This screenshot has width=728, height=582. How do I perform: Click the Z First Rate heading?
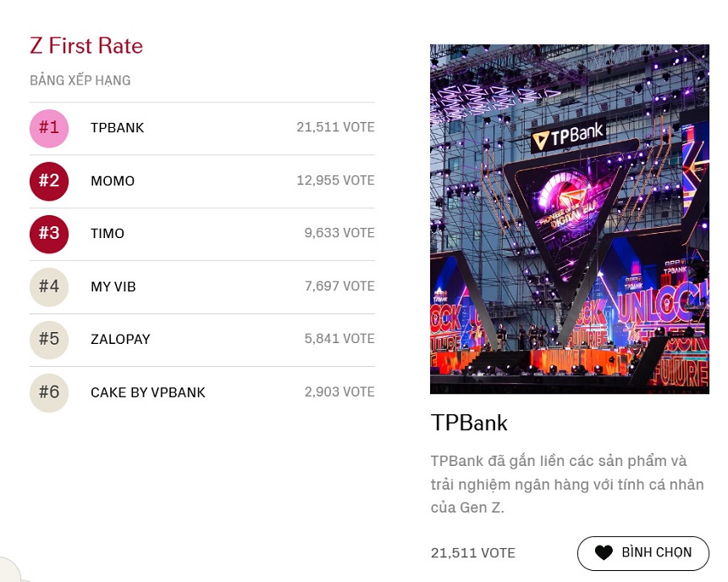point(86,46)
